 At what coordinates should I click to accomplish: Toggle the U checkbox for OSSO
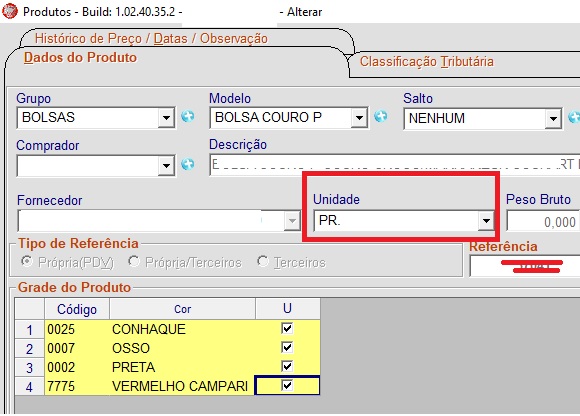(x=287, y=347)
